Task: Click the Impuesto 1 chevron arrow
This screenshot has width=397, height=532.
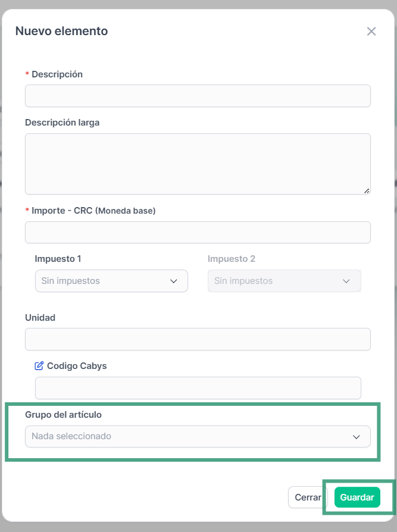Action: click(x=174, y=281)
